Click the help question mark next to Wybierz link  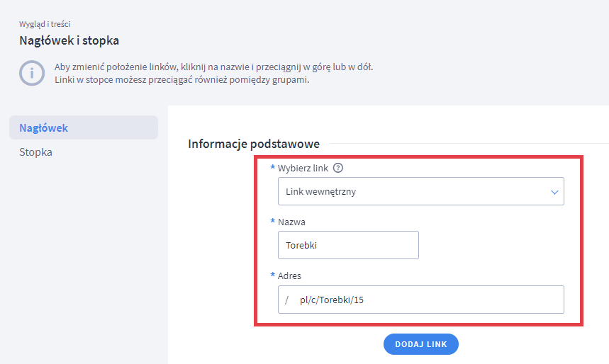[338, 168]
